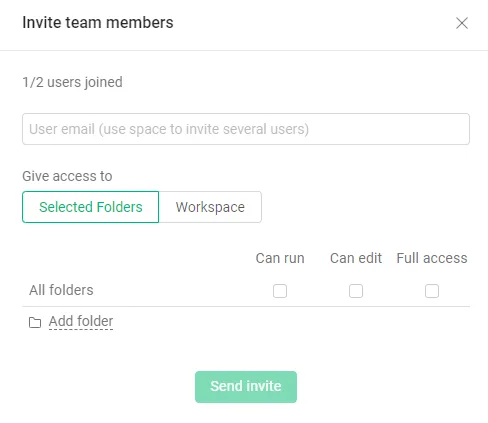This screenshot has width=488, height=423.
Task: Click the All folders row label
Action: click(x=61, y=290)
